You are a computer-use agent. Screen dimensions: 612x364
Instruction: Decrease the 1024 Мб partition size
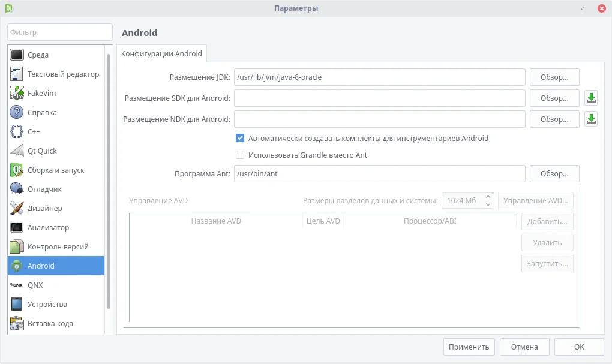(x=488, y=205)
